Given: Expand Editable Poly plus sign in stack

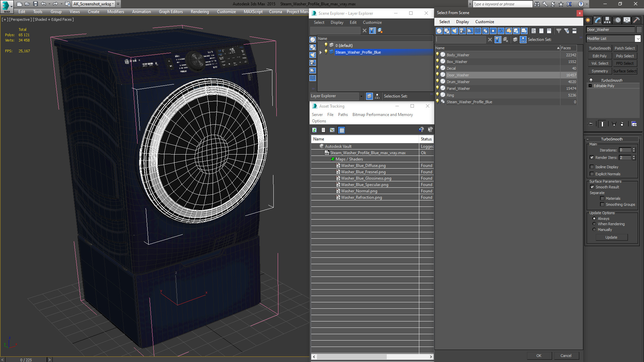Looking at the screenshot, I should click(590, 86).
